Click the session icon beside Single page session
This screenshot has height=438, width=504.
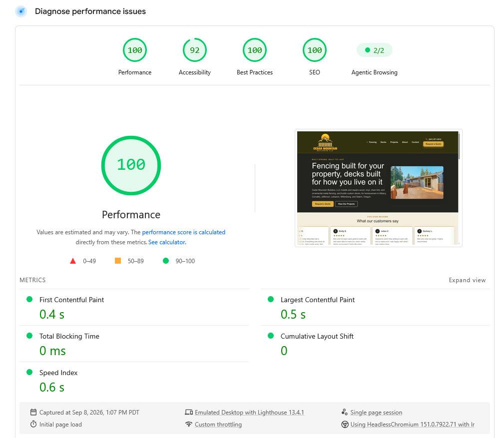[345, 412]
